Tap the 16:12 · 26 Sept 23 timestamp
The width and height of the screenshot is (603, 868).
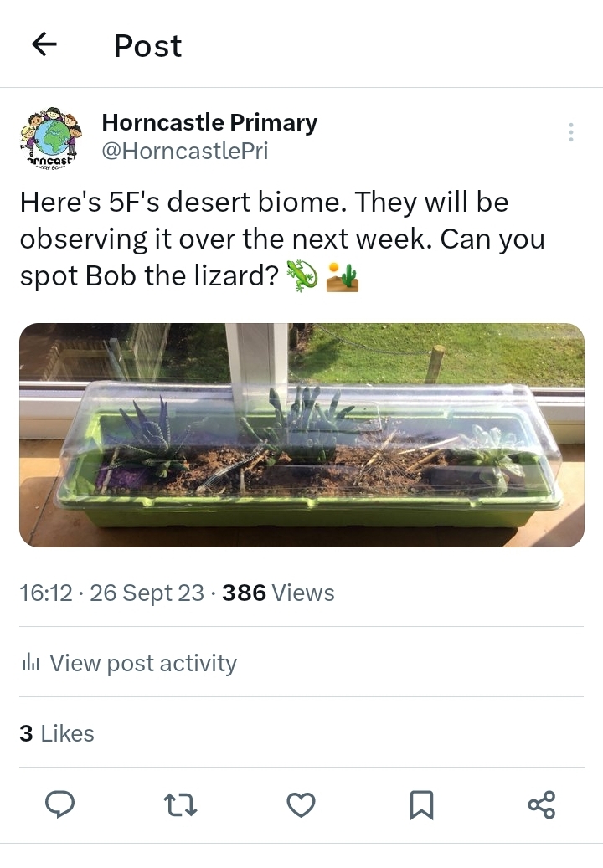[112, 593]
